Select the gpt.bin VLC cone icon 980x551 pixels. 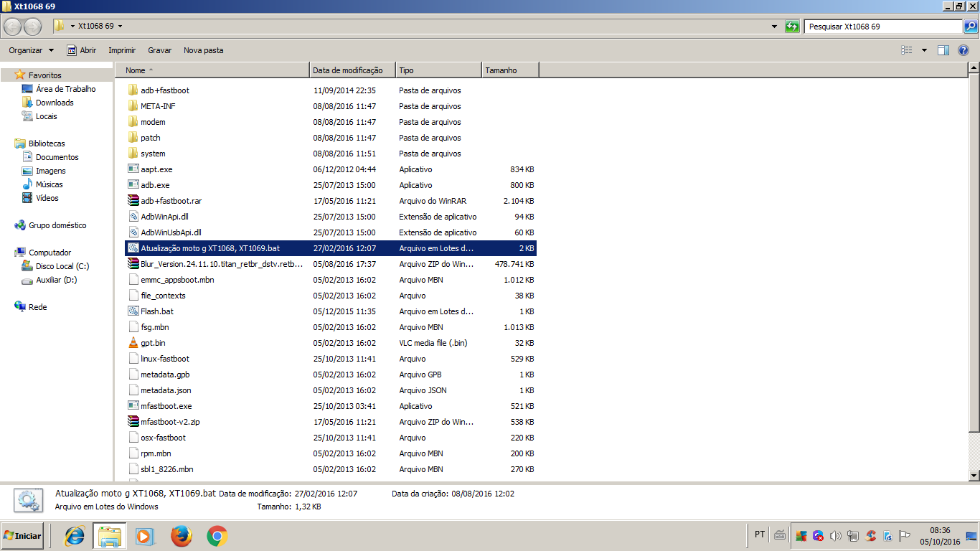133,343
